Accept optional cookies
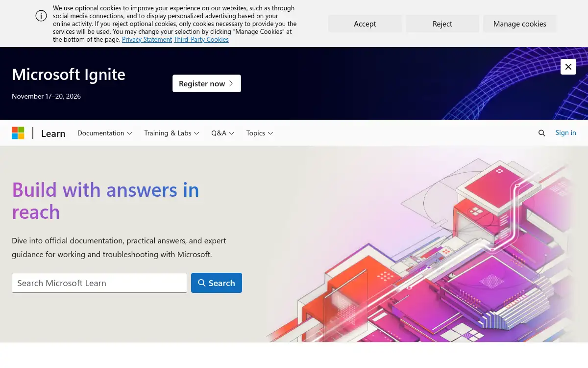Screen dimensions: 588x368 365,24
